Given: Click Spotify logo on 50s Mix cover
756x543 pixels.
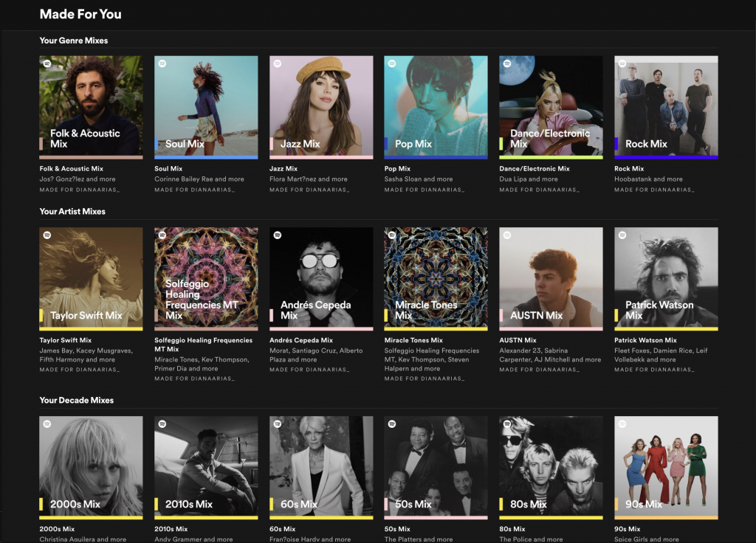Looking at the screenshot, I should click(393, 424).
